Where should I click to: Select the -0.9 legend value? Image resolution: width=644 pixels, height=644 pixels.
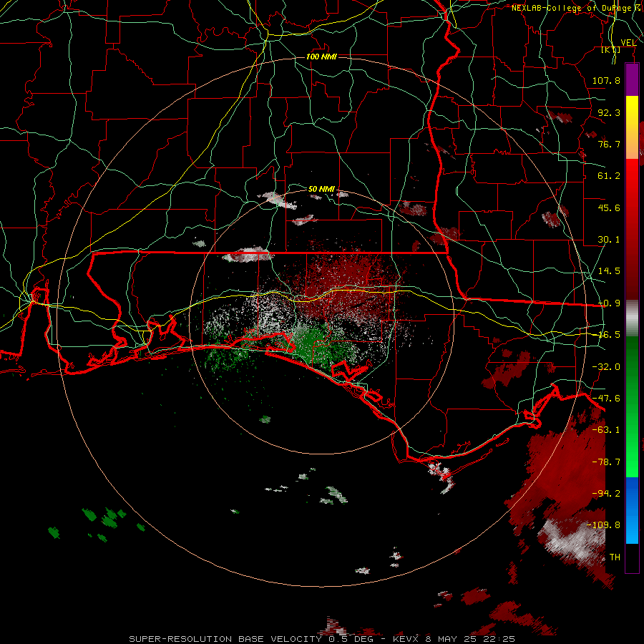tap(609, 303)
